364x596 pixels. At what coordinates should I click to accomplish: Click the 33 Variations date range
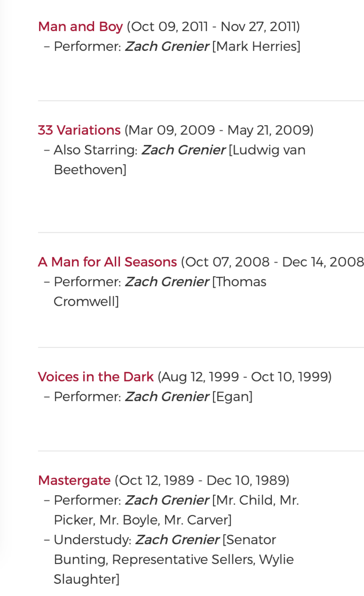[219, 130]
